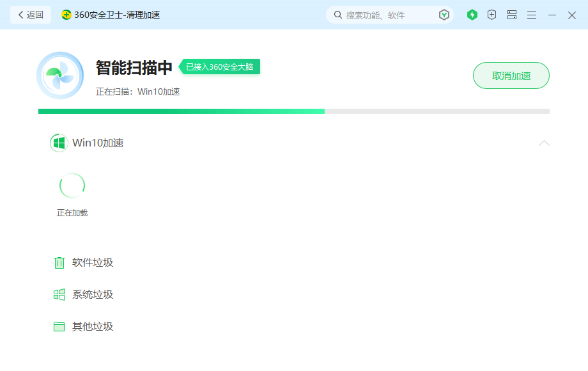The width and height of the screenshot is (588, 371).
Task: Minimize the 360 window
Action: coord(552,15)
